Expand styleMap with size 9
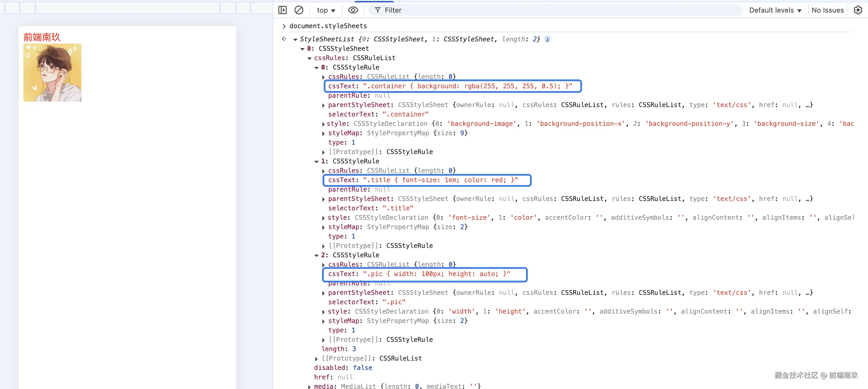The width and height of the screenshot is (868, 389). (x=324, y=133)
